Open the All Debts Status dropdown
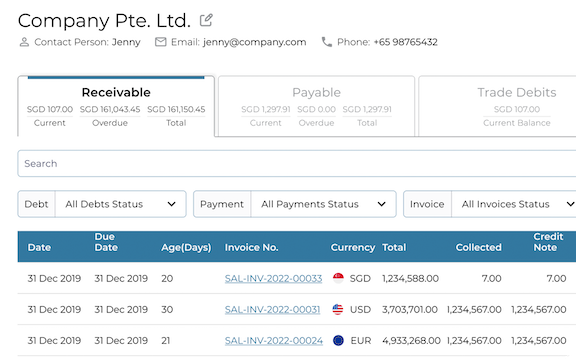The width and height of the screenshot is (576, 360). coord(120,204)
